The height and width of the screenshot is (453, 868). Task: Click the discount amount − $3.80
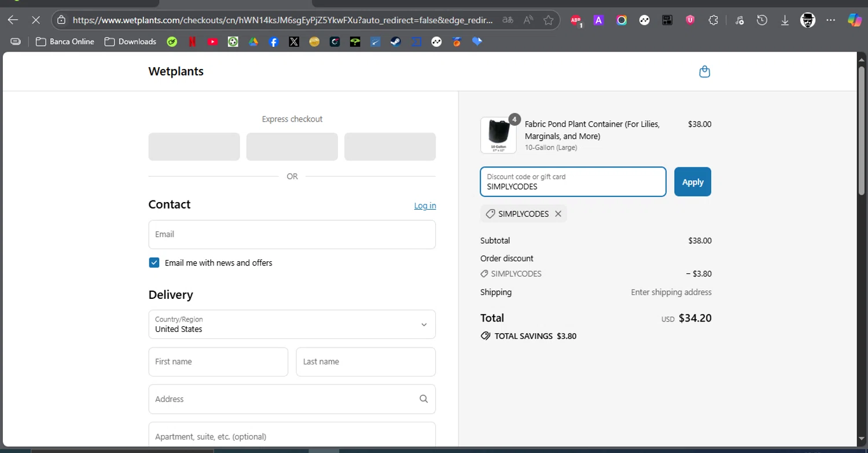(x=698, y=273)
